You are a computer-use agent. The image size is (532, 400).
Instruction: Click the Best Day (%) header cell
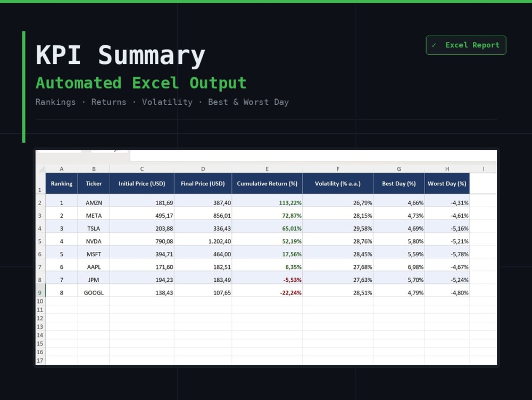coord(399,183)
